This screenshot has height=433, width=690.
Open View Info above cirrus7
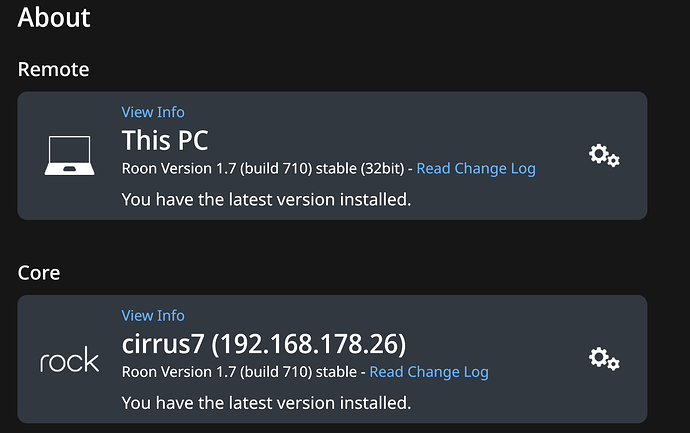tap(153, 315)
